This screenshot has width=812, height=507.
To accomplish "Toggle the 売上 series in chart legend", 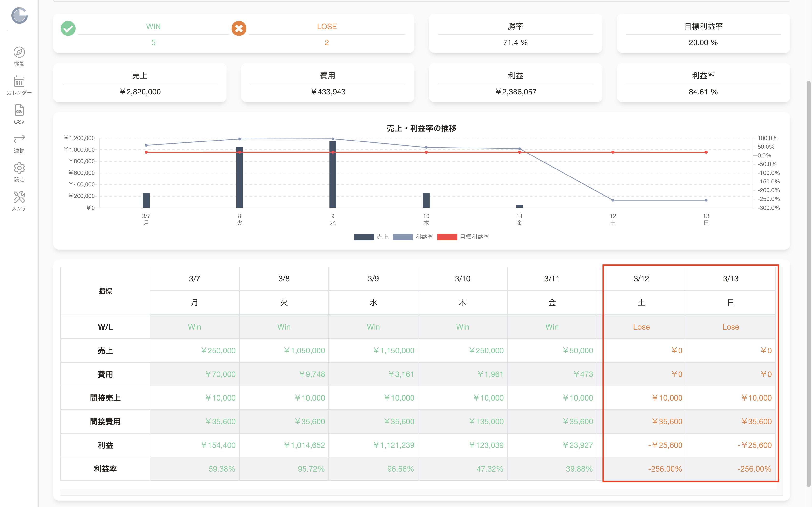I will (371, 237).
